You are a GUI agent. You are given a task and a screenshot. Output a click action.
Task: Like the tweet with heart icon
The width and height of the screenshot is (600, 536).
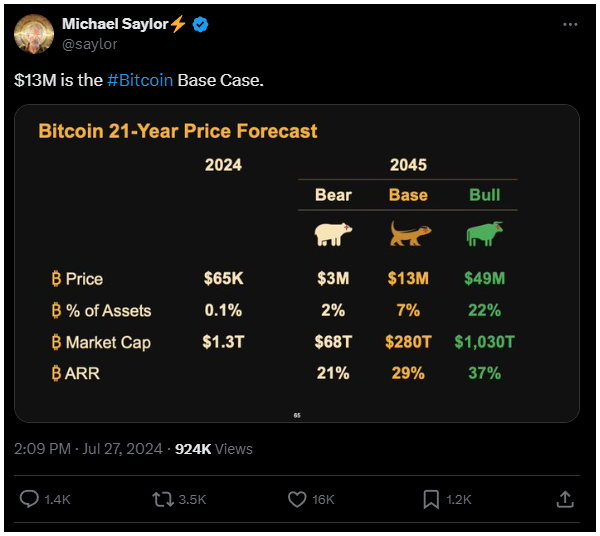click(x=297, y=499)
